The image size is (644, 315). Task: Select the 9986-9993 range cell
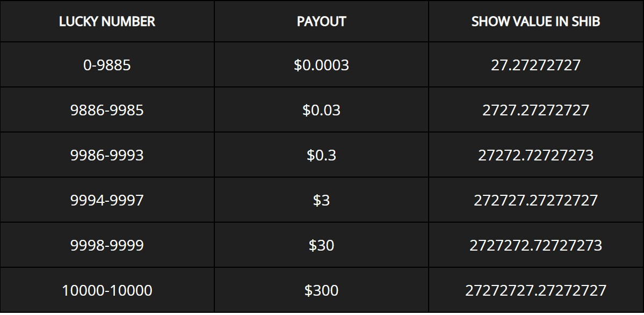click(107, 155)
